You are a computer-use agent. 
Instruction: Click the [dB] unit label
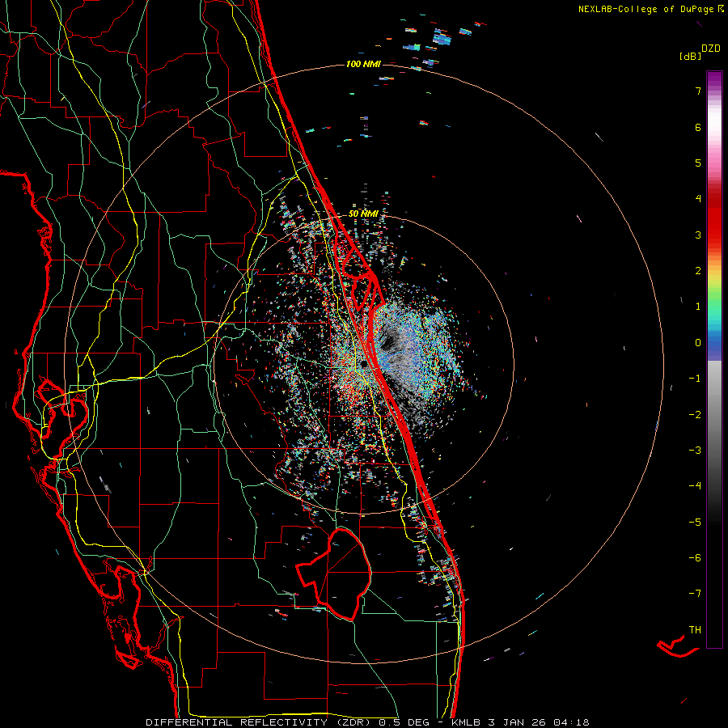point(690,56)
